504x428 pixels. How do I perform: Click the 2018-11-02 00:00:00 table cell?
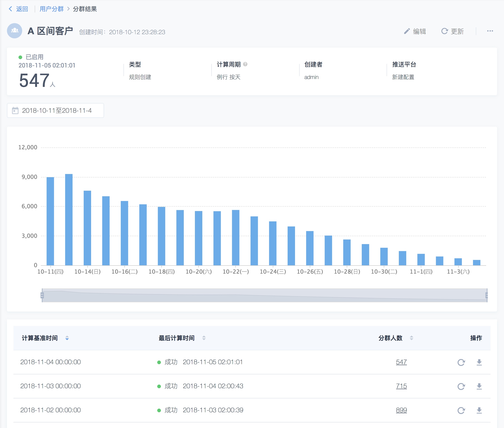pyautogui.click(x=50, y=410)
